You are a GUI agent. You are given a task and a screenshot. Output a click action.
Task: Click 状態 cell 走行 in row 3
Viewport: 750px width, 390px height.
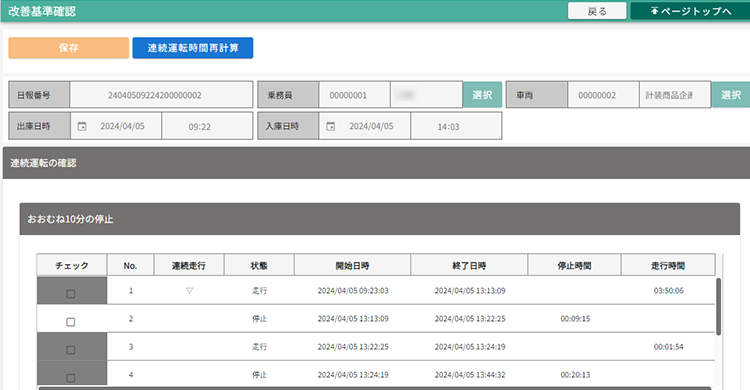coord(259,346)
